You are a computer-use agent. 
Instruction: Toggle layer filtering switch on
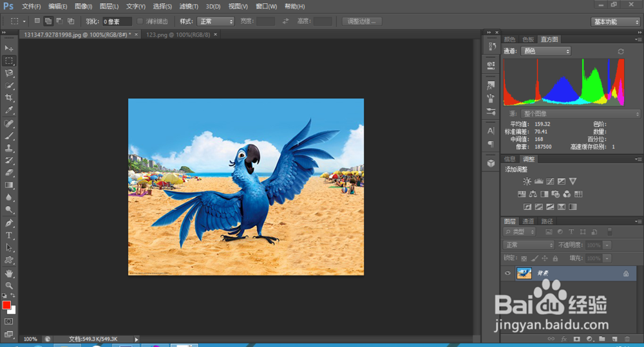tap(609, 232)
